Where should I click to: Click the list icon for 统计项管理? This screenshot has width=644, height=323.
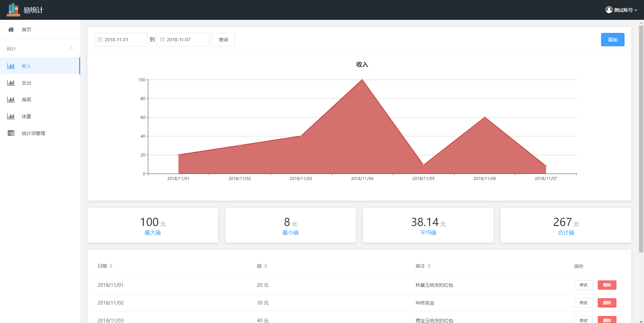(11, 133)
